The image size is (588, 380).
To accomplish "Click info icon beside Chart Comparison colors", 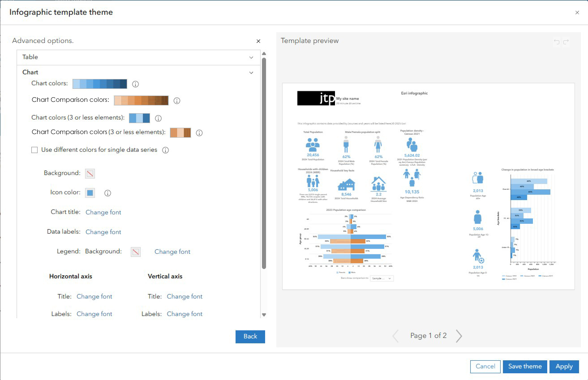I will click(177, 101).
